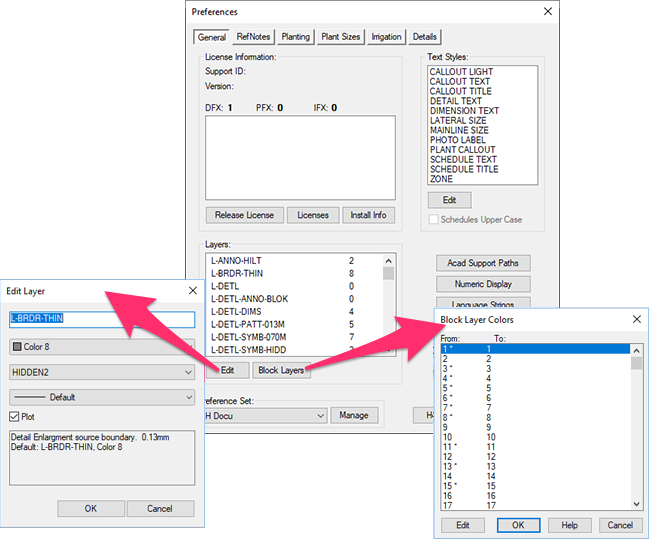The height and width of the screenshot is (539, 649).
Task: Open Block Layers settings
Action: pyautogui.click(x=281, y=370)
